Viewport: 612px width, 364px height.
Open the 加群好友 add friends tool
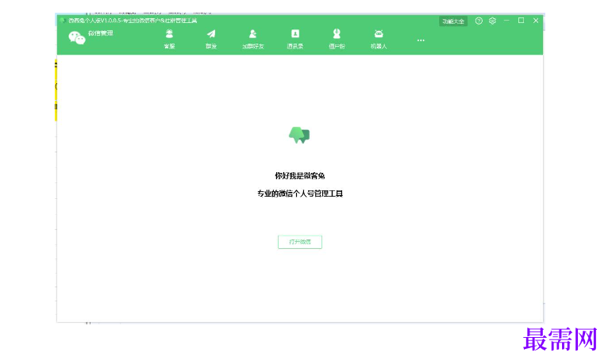[253, 39]
